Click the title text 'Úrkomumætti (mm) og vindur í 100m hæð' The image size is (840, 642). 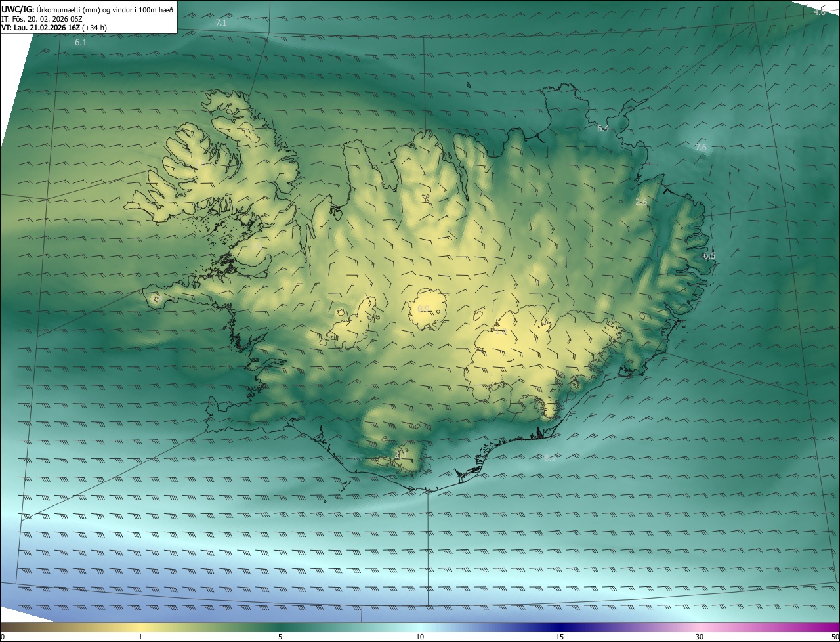coord(104,10)
